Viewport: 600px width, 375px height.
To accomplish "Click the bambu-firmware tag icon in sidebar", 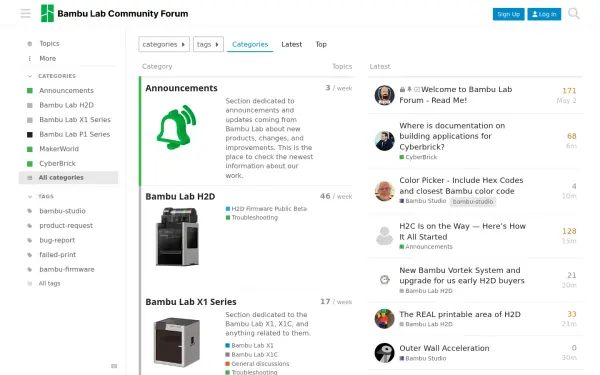I will pos(29,269).
